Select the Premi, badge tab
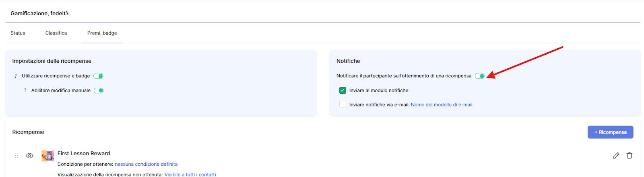The width and height of the screenshot is (644, 177). [102, 33]
